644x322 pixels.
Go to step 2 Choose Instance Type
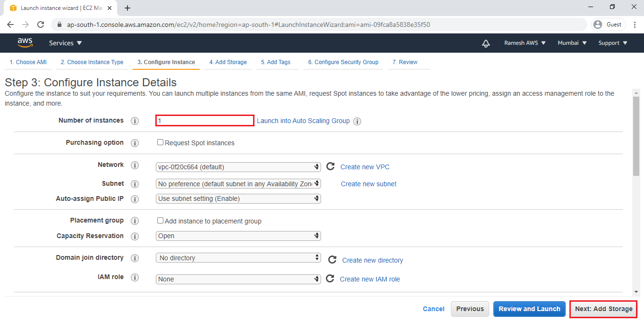click(92, 62)
